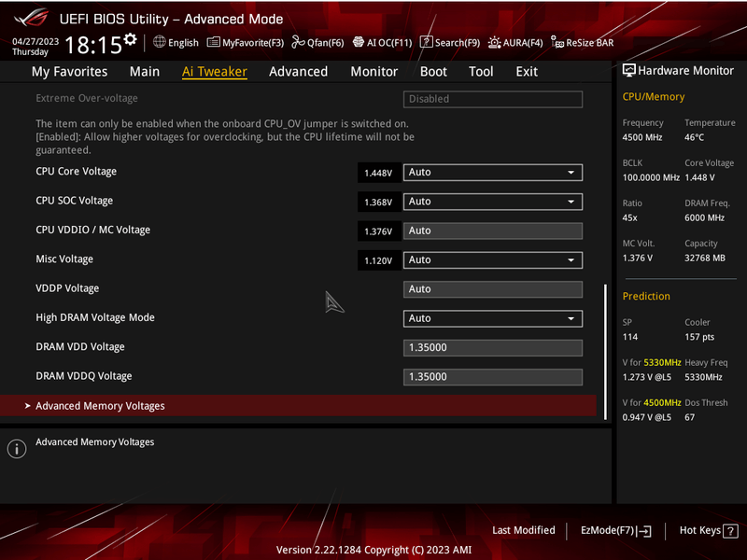Go to the Advanced tab
Screen dimensions: 747x560
pyautogui.click(x=298, y=72)
